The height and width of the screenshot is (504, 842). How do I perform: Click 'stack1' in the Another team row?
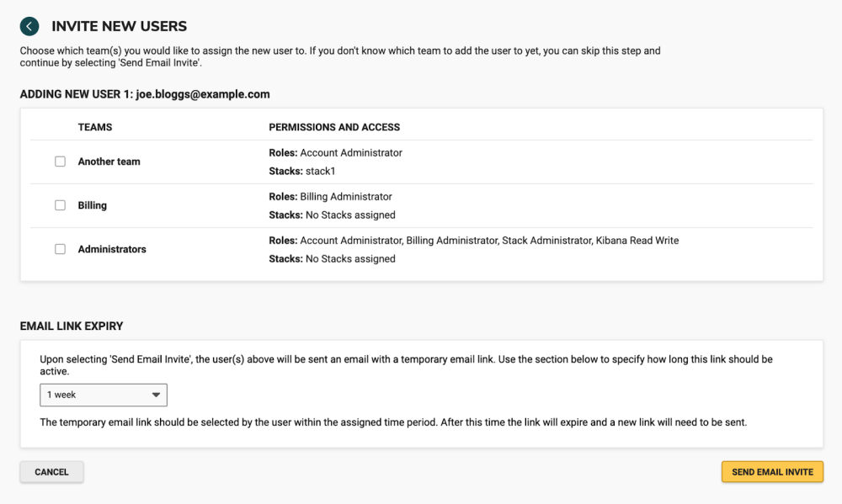tap(320, 171)
